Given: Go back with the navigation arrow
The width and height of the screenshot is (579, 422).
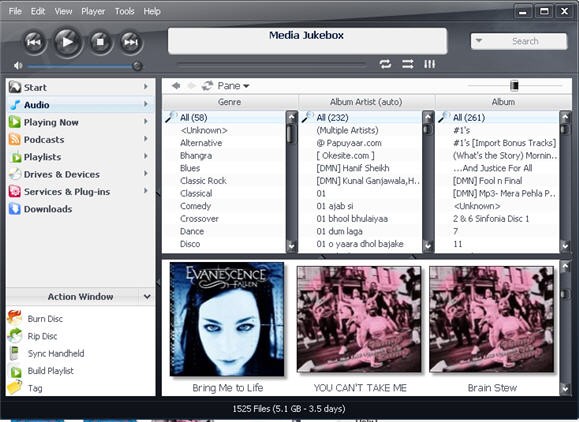Looking at the screenshot, I should pos(176,86).
